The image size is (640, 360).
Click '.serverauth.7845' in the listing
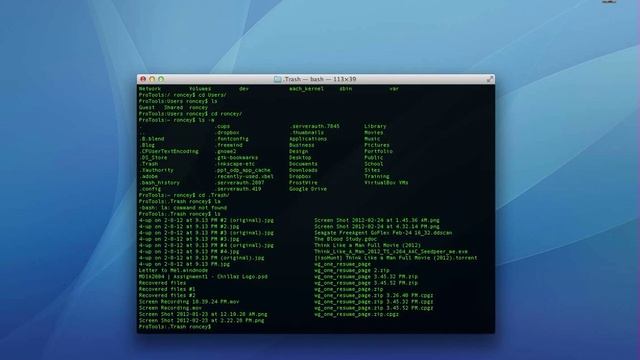pos(314,127)
